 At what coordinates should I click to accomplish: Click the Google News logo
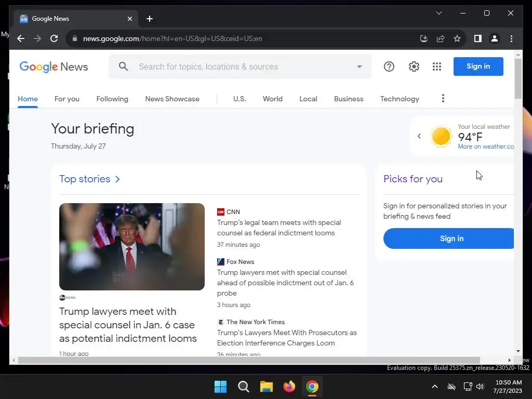pyautogui.click(x=54, y=66)
